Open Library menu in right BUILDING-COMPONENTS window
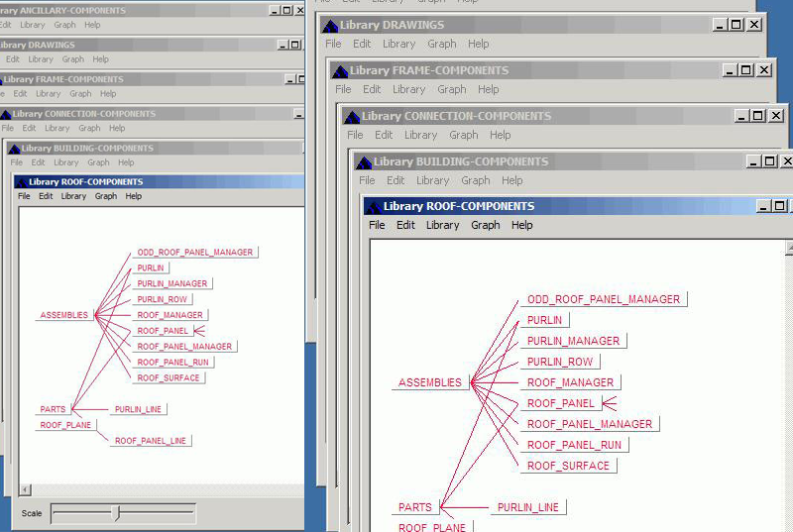This screenshot has width=793, height=532. [433, 180]
